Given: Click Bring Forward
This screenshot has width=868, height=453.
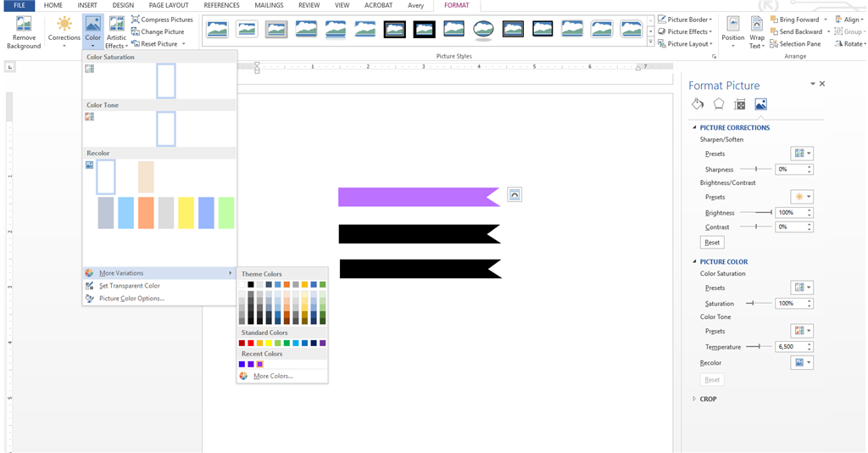Looking at the screenshot, I should [x=794, y=20].
